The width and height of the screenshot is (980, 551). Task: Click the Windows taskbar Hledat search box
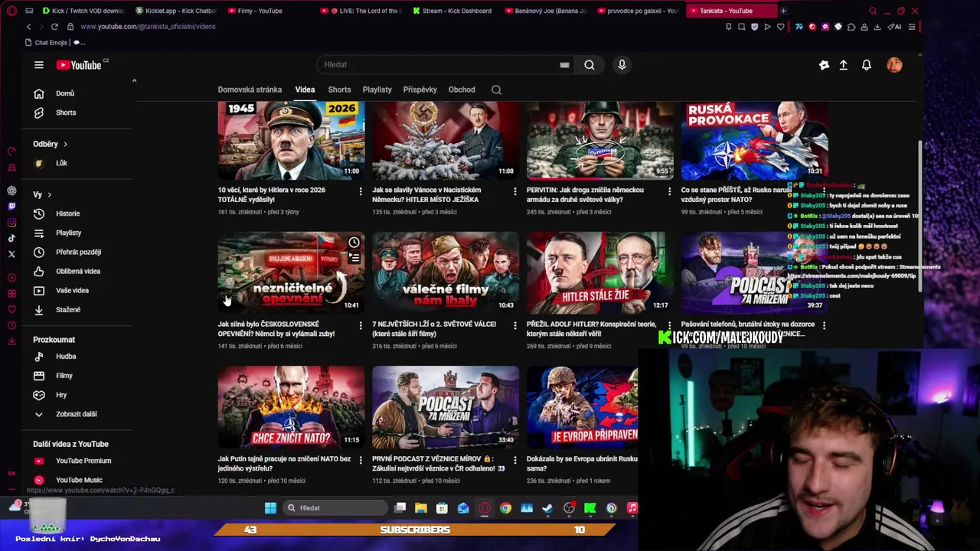click(x=334, y=508)
